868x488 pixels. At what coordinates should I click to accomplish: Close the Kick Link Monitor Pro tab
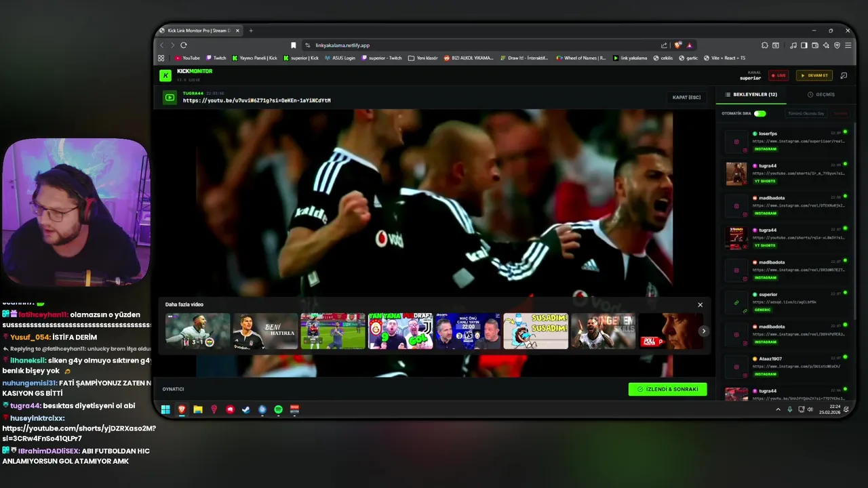237,30
